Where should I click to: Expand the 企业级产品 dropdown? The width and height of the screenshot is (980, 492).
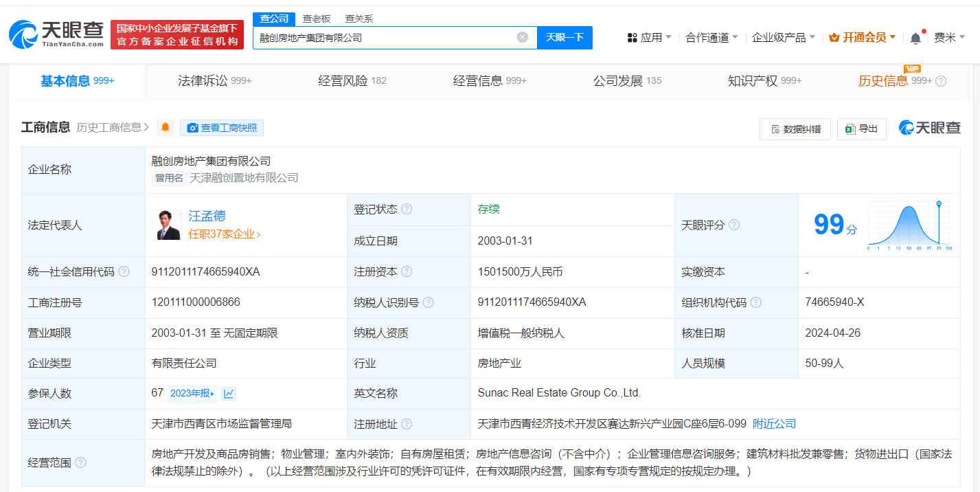coord(784,38)
